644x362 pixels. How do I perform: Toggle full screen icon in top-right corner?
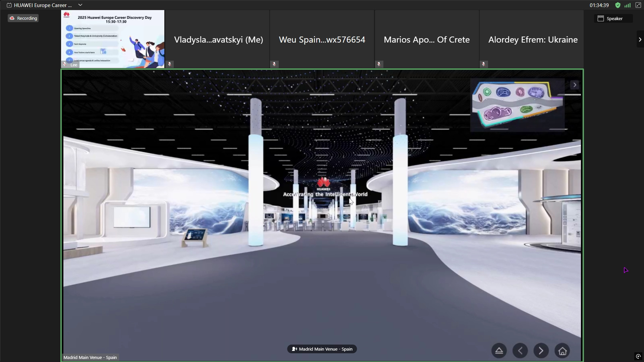638,5
